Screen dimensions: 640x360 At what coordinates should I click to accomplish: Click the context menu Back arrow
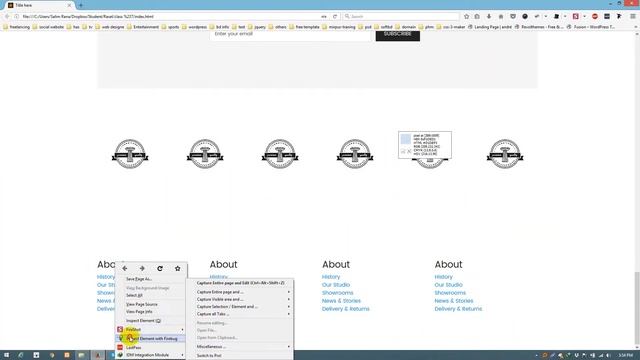[125, 269]
